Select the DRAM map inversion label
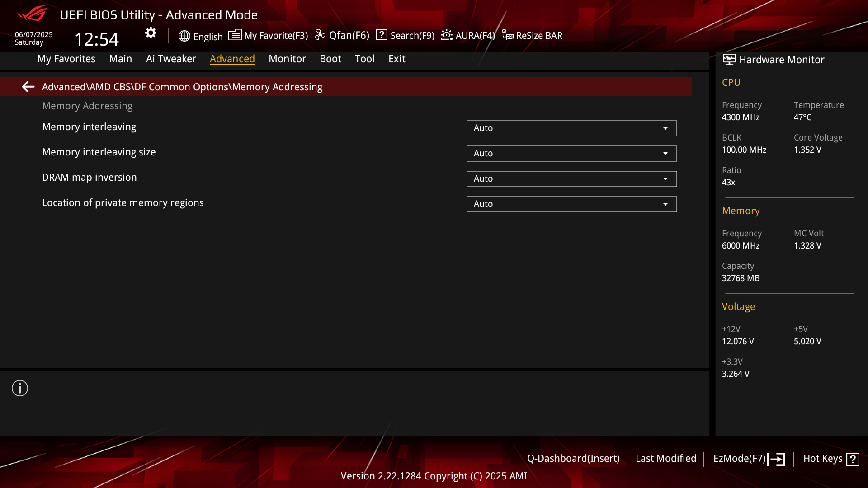 [90, 178]
